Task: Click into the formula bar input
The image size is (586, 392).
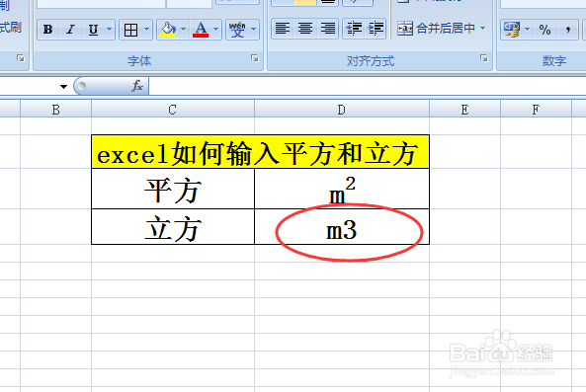Action: coord(368,86)
